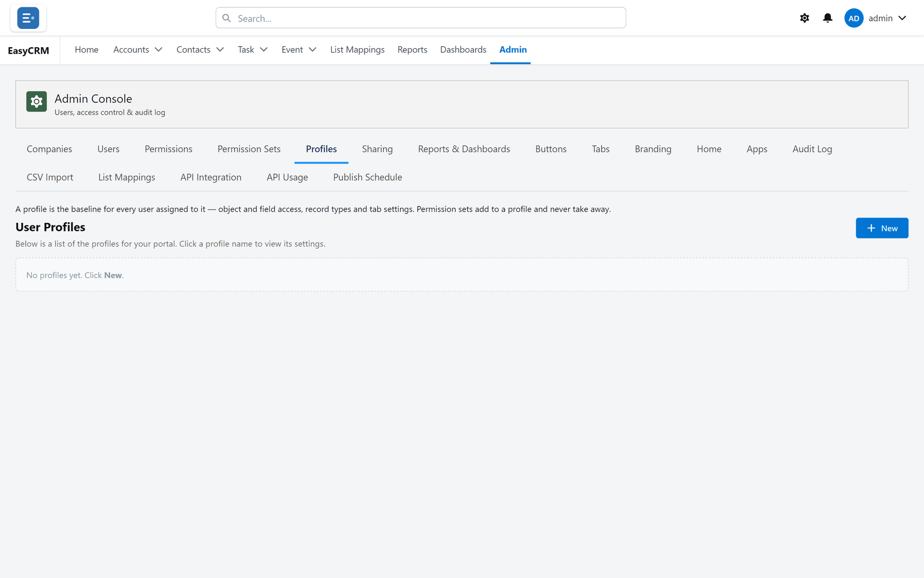Click the Admin Console title text
Image resolution: width=924 pixels, height=578 pixels.
click(93, 99)
